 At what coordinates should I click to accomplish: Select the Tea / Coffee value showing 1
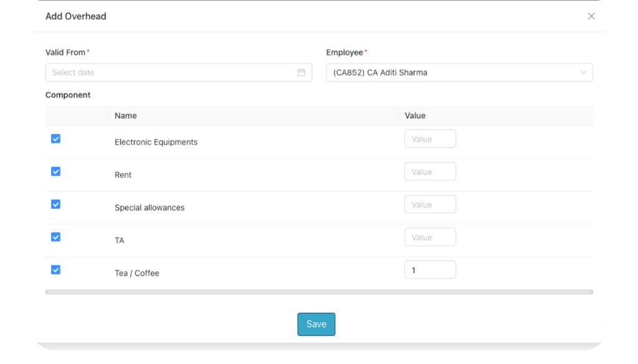[x=430, y=269]
